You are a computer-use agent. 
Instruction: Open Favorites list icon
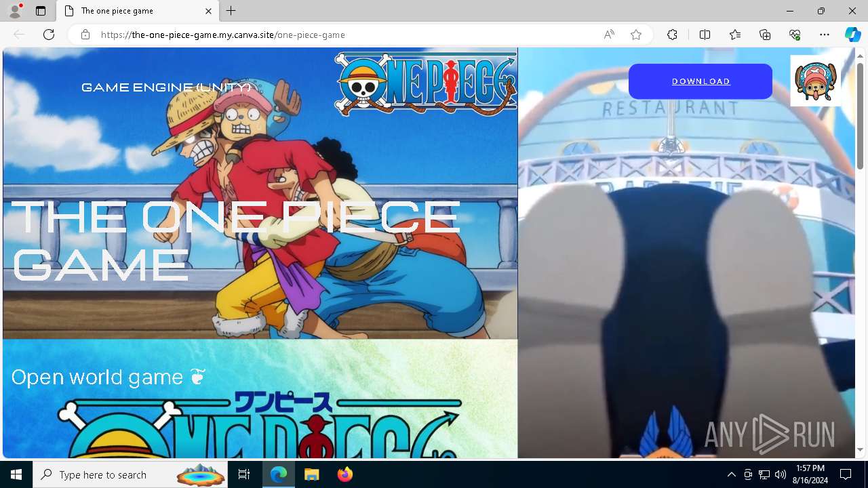(x=735, y=35)
